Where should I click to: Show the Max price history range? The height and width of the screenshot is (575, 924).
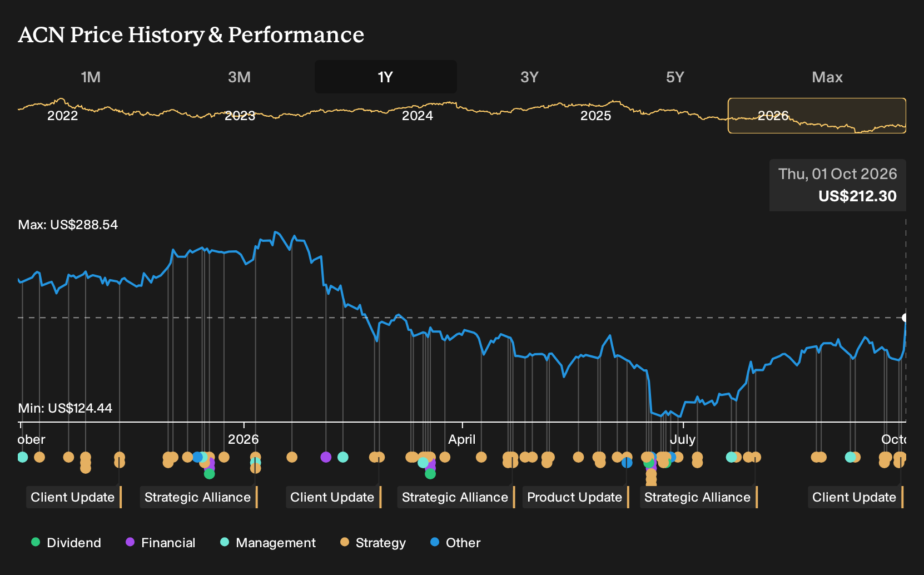[827, 77]
